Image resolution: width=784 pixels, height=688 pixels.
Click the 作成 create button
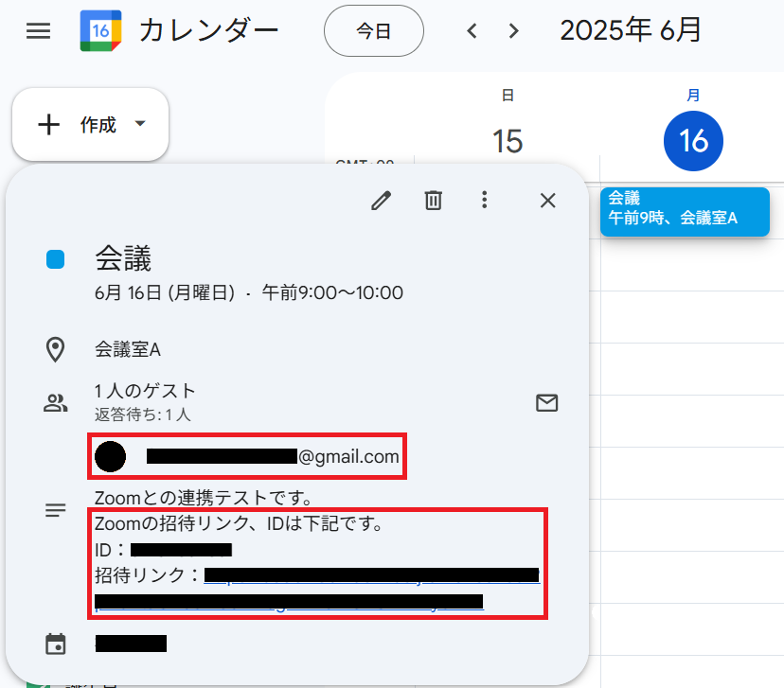coord(90,124)
